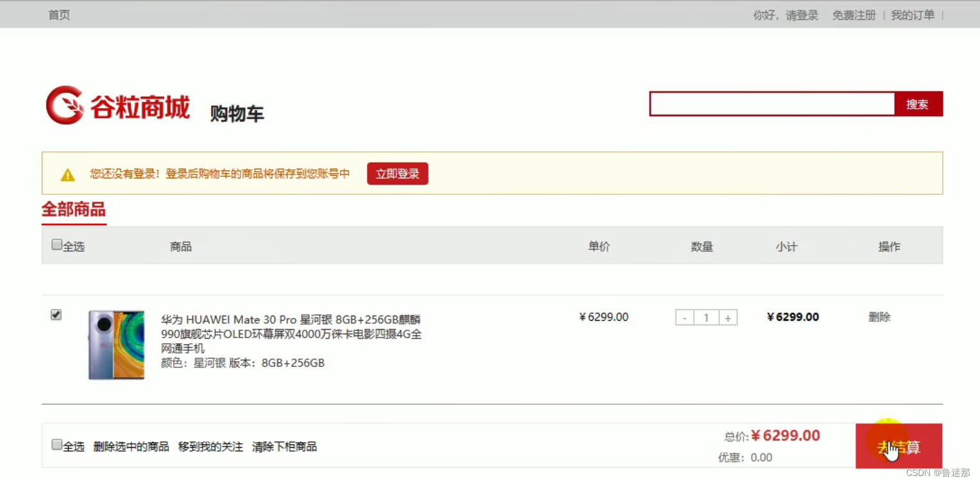Image resolution: width=980 pixels, height=483 pixels.
Task: Click 移到我的关注 link
Action: [210, 446]
